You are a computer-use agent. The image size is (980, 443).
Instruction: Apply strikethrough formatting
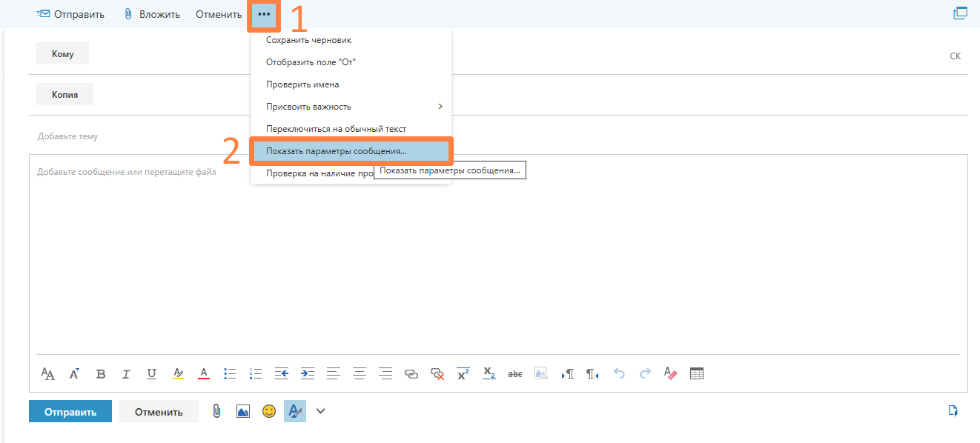pyautogui.click(x=514, y=373)
